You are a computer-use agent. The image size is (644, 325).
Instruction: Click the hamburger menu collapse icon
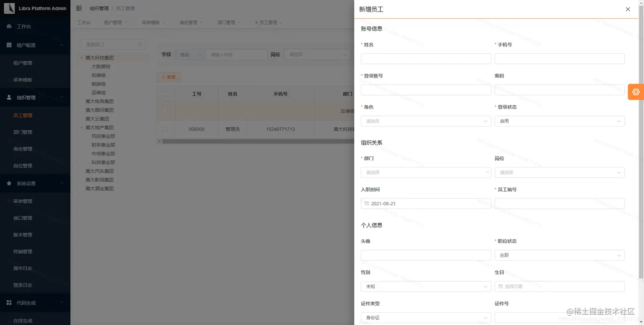click(78, 8)
